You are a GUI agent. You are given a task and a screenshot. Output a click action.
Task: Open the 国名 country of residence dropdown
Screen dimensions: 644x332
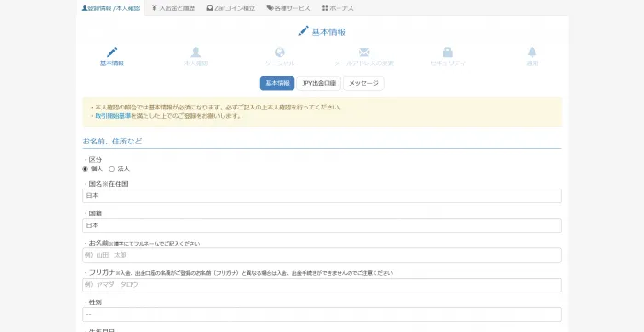pyautogui.click(x=322, y=196)
